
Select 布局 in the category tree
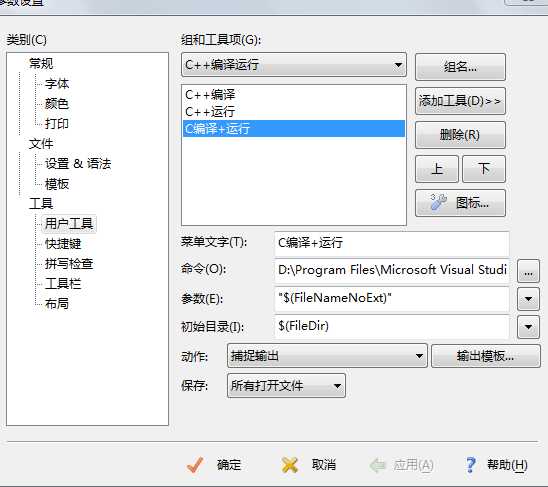57,303
